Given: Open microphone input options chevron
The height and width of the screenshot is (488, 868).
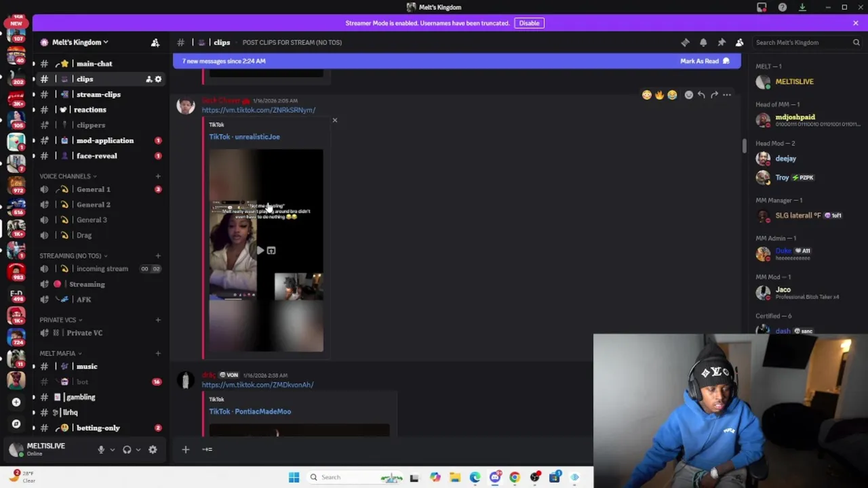Looking at the screenshot, I should tap(113, 449).
